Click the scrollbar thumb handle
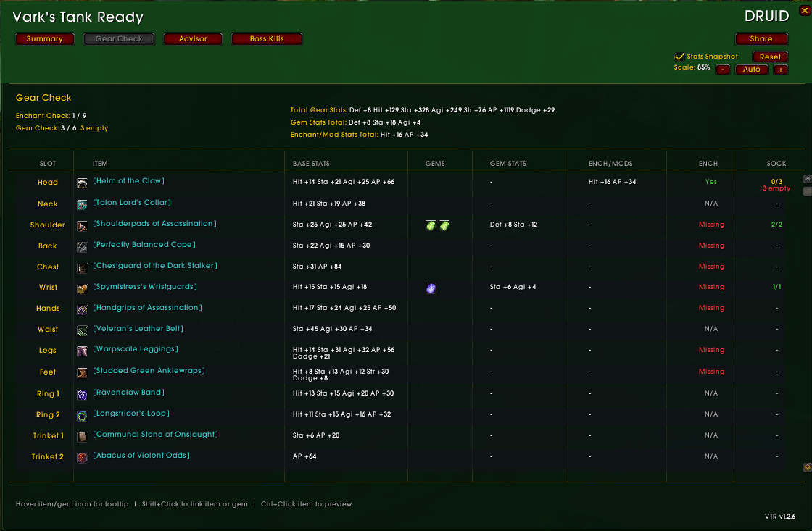812x531 pixels. 808,191
